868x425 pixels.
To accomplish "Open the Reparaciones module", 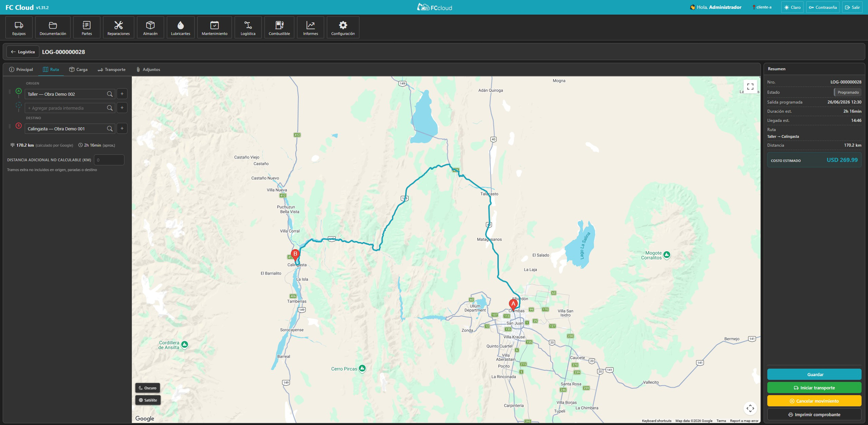I will [119, 27].
